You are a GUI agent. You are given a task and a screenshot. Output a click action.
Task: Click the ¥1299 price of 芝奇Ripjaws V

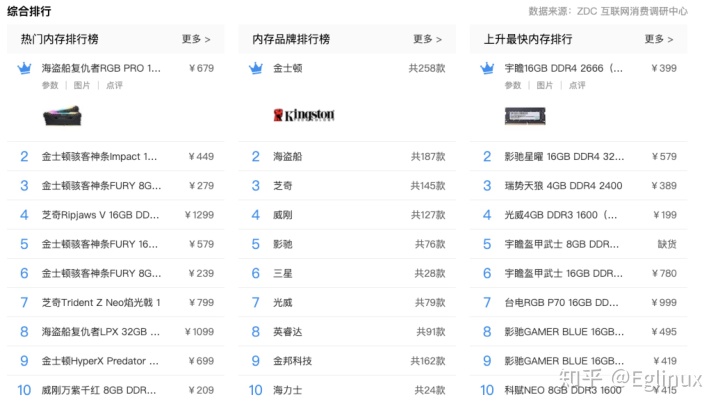pyautogui.click(x=199, y=215)
